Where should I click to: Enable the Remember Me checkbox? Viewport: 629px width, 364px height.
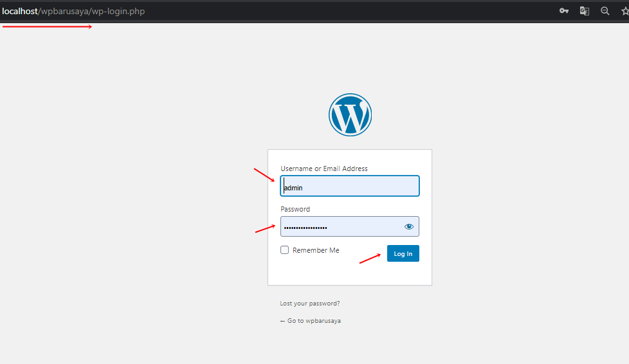(x=284, y=250)
